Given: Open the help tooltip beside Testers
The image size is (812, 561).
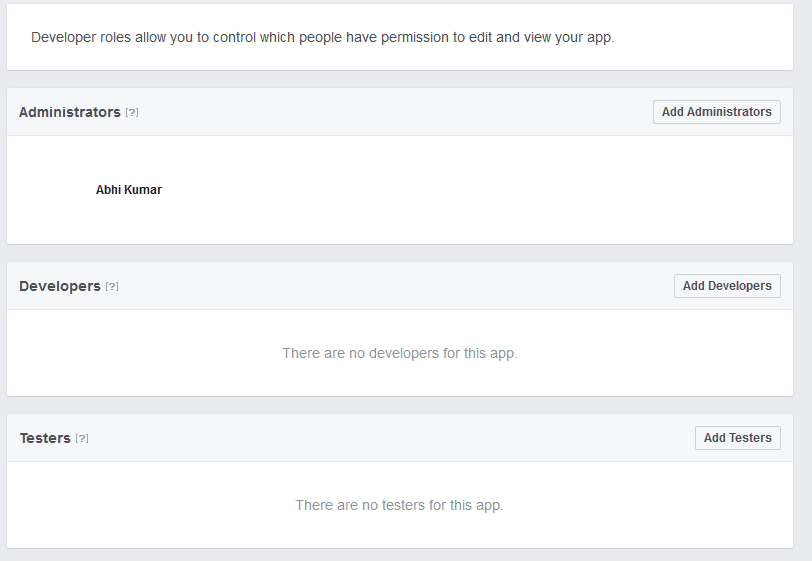Looking at the screenshot, I should tap(82, 439).
